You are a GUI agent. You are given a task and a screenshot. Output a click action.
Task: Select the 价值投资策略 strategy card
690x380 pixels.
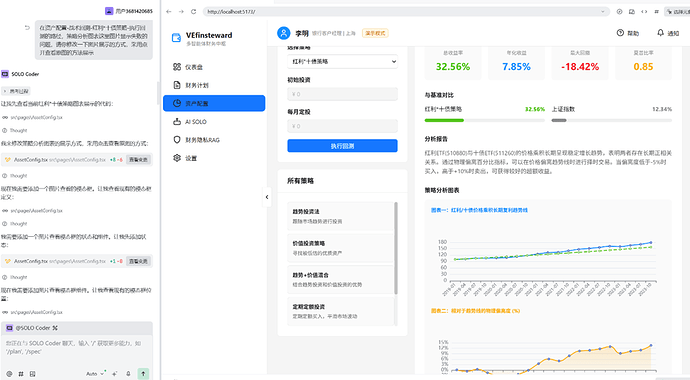[341, 248]
